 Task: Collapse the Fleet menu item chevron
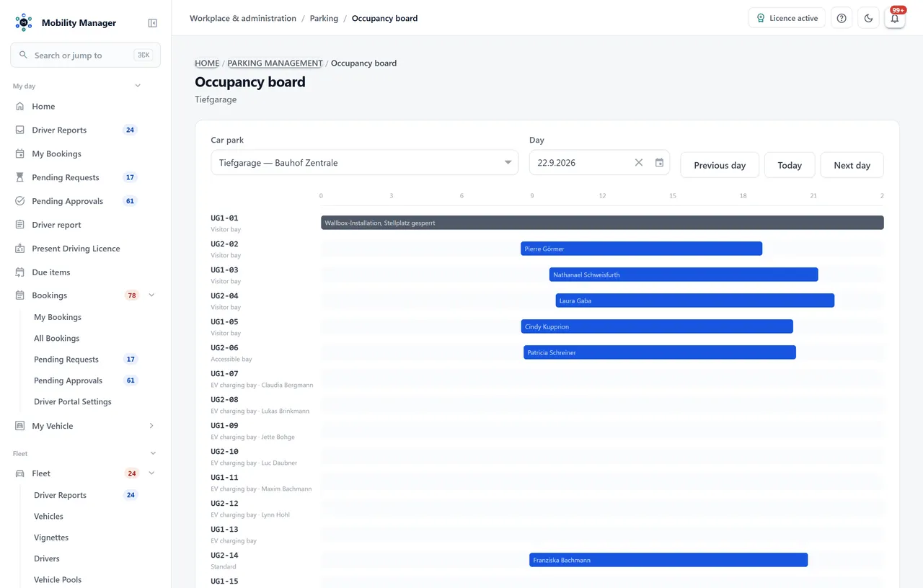pos(151,473)
